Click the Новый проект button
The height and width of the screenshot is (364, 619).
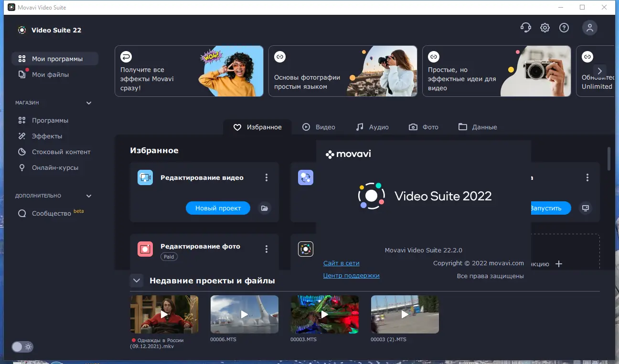click(218, 208)
